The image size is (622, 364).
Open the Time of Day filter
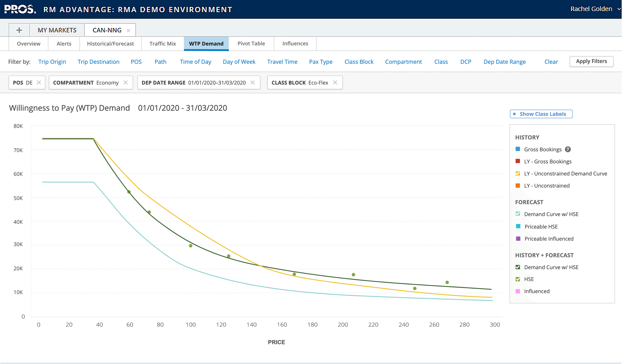(195, 62)
